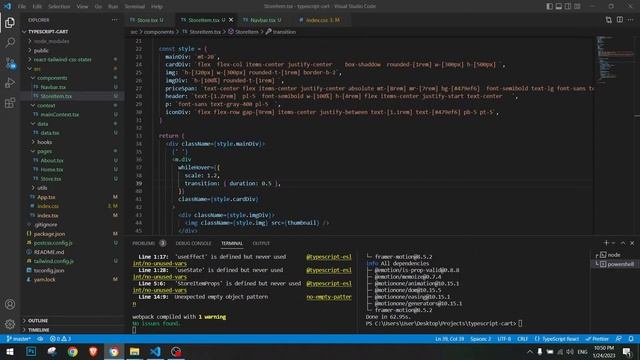Toggle secondary side bar in title bar
The width and height of the screenshot is (640, 360).
click(568, 6)
